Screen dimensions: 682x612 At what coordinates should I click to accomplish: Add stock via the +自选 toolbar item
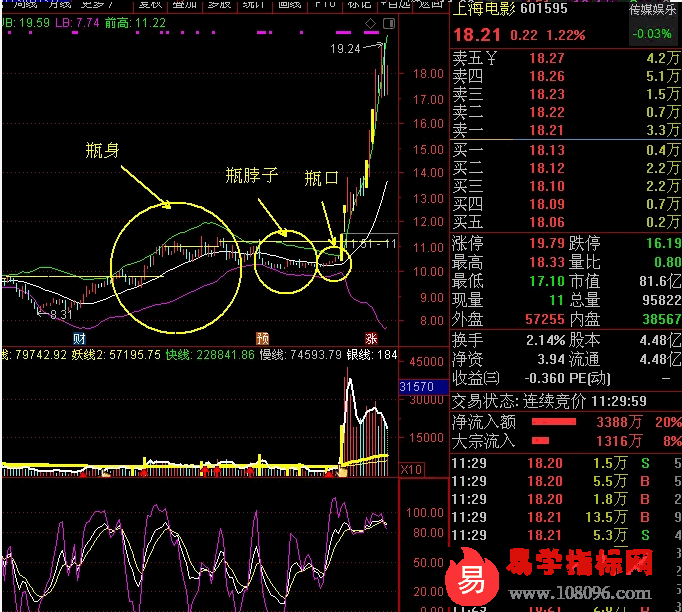click(395, 4)
